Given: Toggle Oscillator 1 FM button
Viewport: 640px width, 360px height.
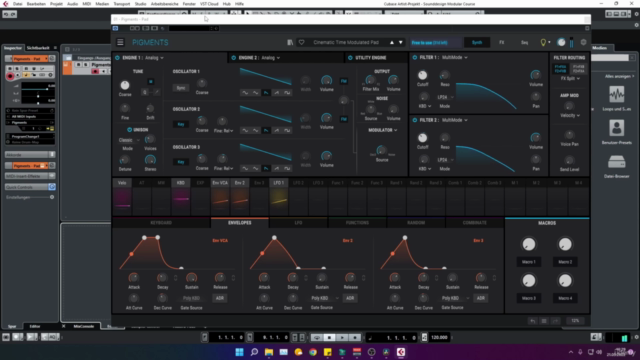Looking at the screenshot, I should click(344, 81).
